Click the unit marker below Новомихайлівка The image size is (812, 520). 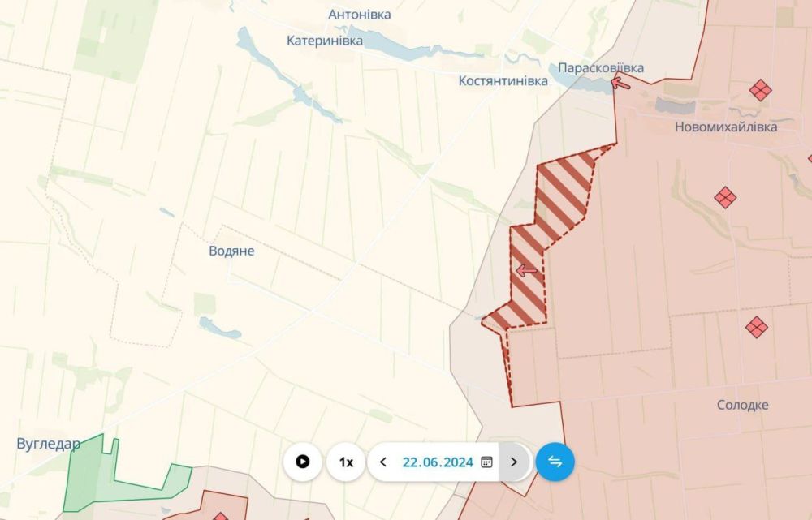(x=725, y=198)
